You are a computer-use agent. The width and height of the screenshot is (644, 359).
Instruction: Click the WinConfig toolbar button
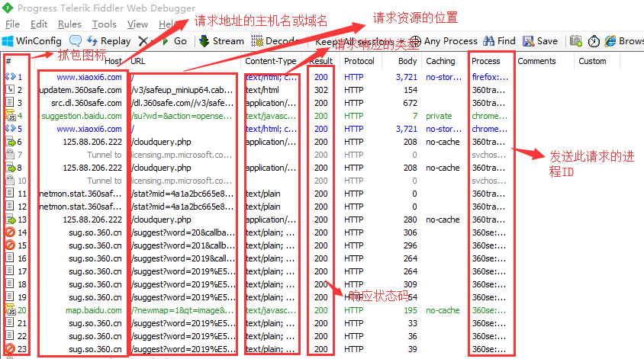[x=31, y=41]
